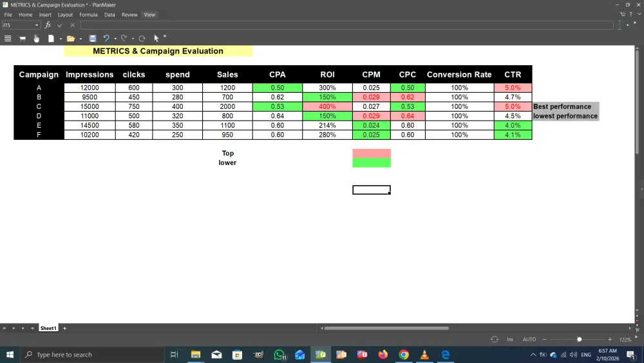
Task: Toggle the Ins insert mode indicator
Action: coord(510,340)
